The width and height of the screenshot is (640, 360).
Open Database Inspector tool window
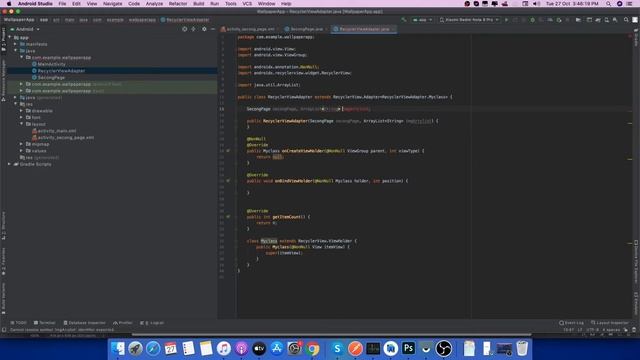(x=84, y=323)
